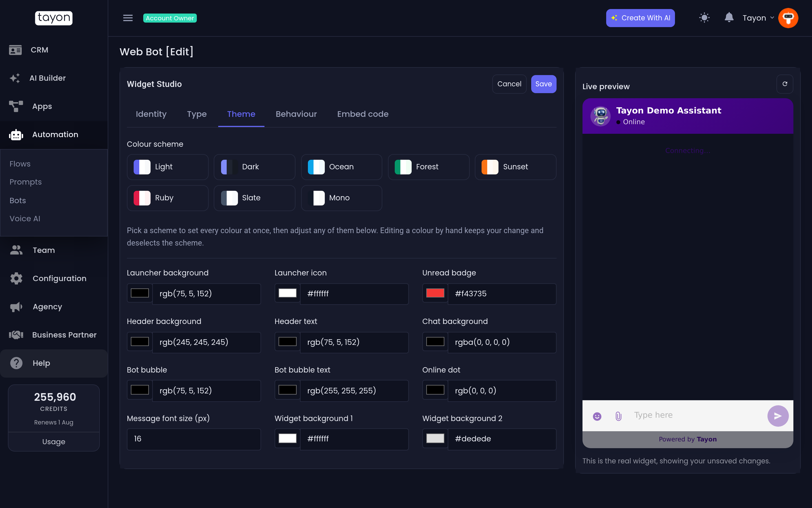812x508 pixels.
Task: Switch to the Identity tab
Action: 151,114
